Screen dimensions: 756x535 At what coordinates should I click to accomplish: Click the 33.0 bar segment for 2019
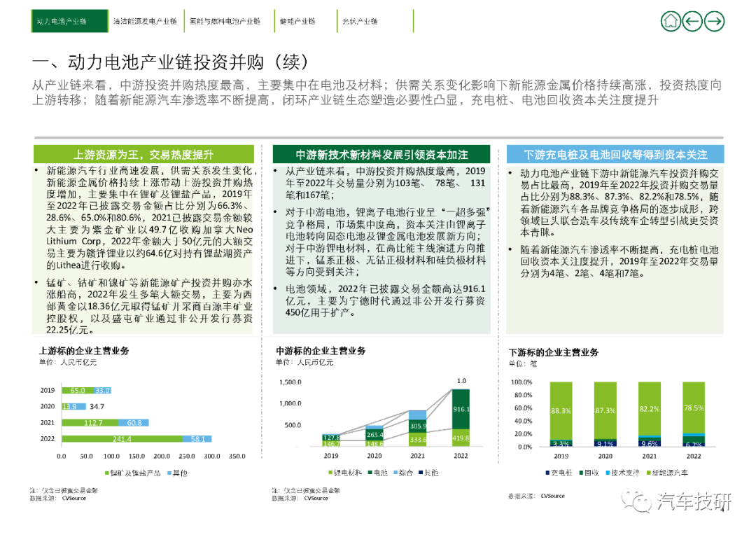click(x=103, y=390)
